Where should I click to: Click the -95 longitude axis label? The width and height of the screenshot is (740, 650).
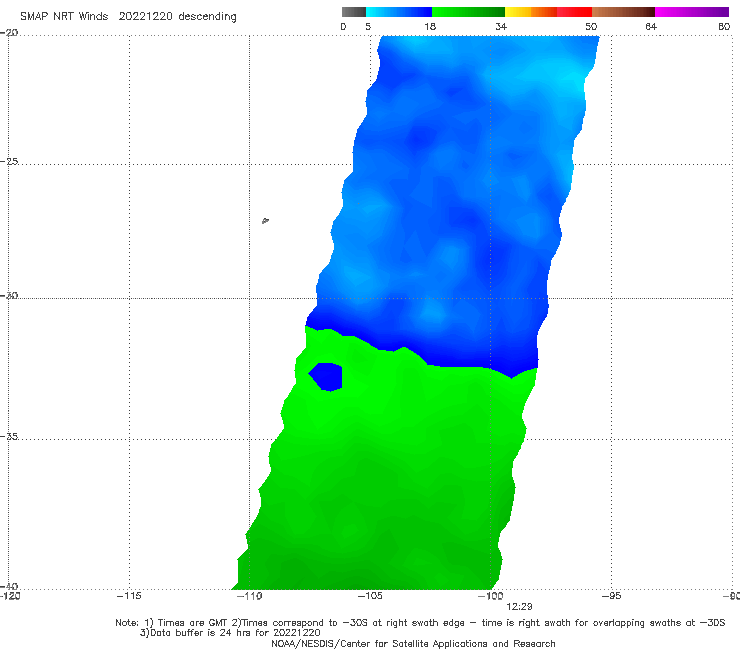coord(611,596)
